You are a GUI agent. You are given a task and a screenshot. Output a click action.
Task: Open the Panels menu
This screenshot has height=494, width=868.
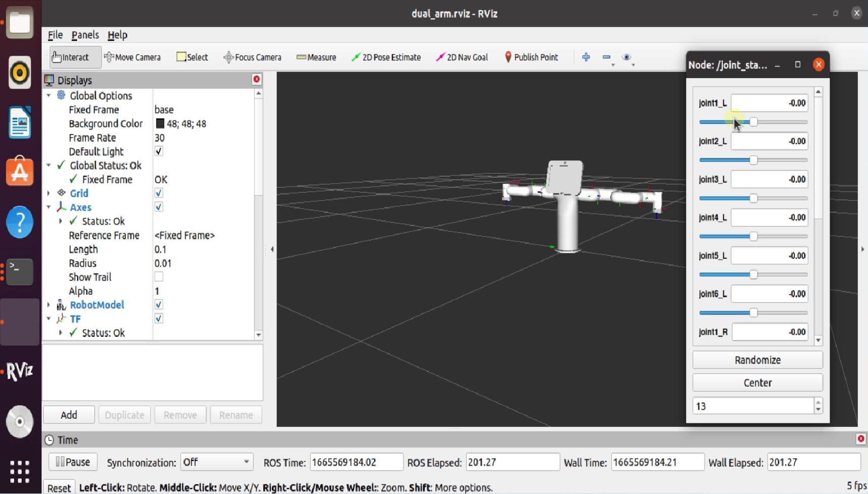(x=85, y=35)
